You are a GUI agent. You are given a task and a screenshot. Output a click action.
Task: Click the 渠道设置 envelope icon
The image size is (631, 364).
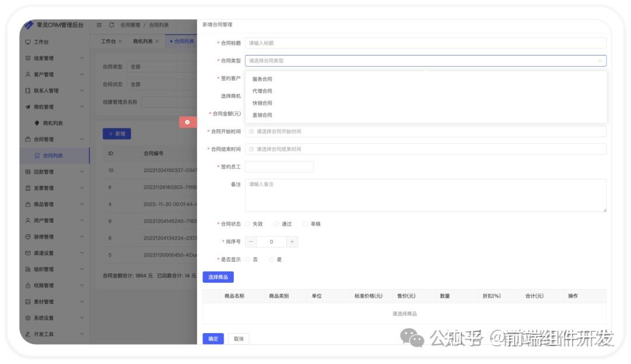click(28, 253)
